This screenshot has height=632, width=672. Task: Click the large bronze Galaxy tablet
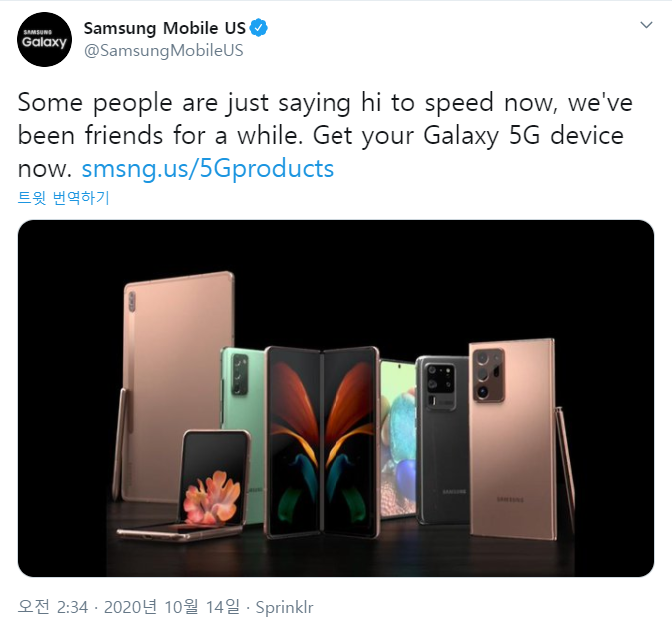(177, 385)
